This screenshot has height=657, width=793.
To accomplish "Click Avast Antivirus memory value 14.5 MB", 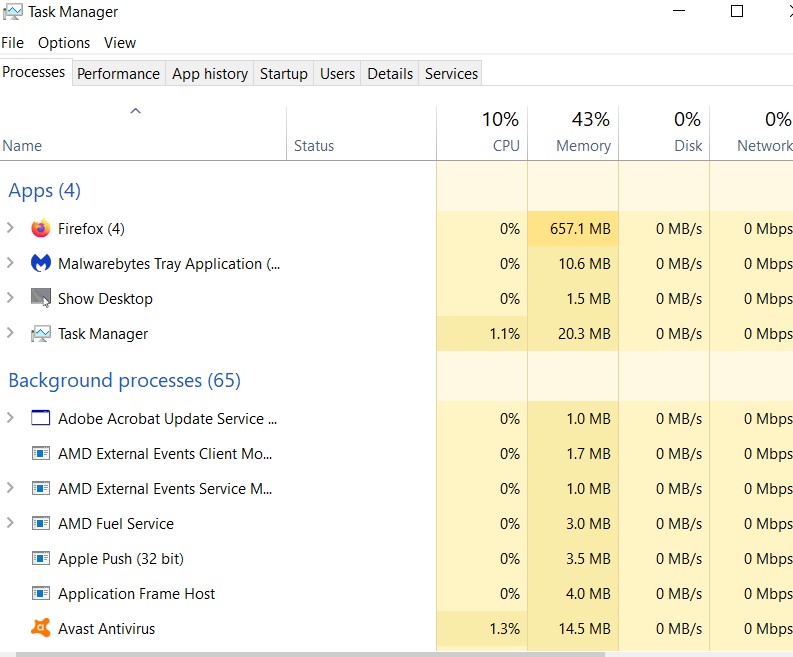I will (x=584, y=629).
